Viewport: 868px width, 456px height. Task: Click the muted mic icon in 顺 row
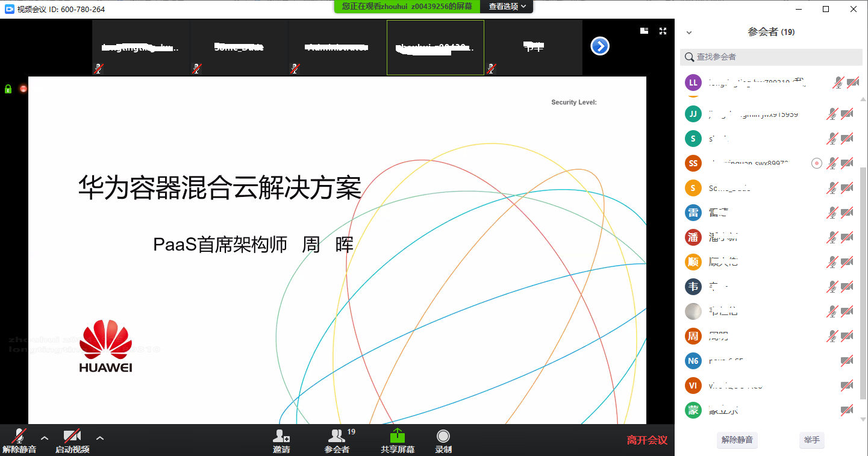(x=832, y=262)
